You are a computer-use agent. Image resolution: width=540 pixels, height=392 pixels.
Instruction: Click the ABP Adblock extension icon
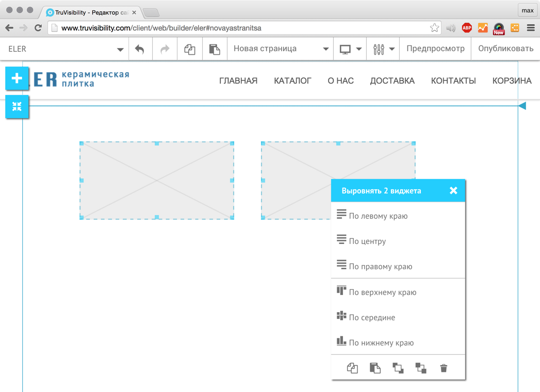[467, 28]
